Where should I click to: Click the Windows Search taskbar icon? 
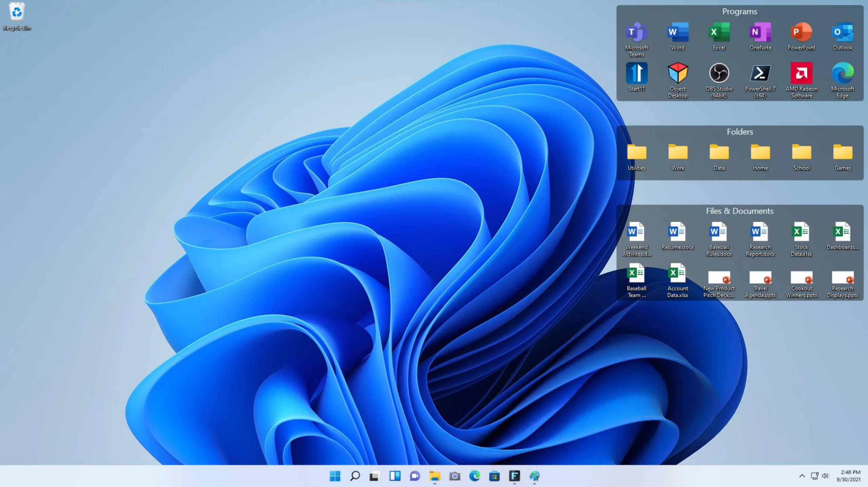pyautogui.click(x=355, y=476)
